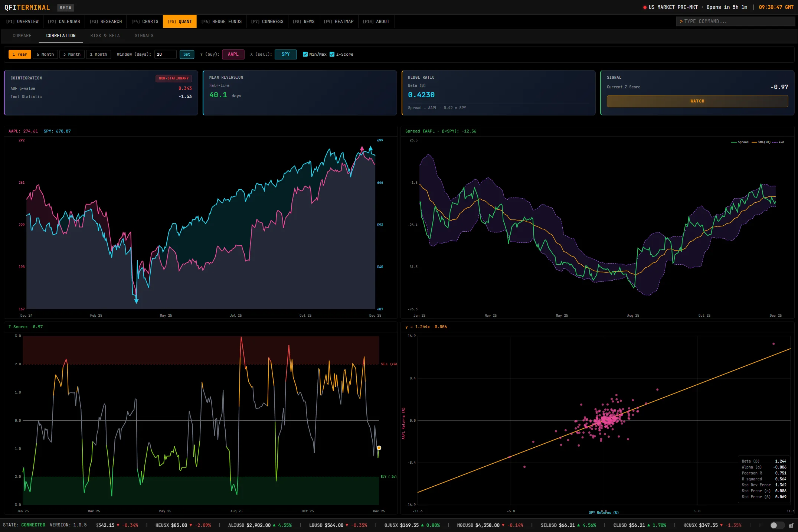The width and height of the screenshot is (798, 532).
Task: Select the 6 Month timeframe
Action: pyautogui.click(x=45, y=54)
